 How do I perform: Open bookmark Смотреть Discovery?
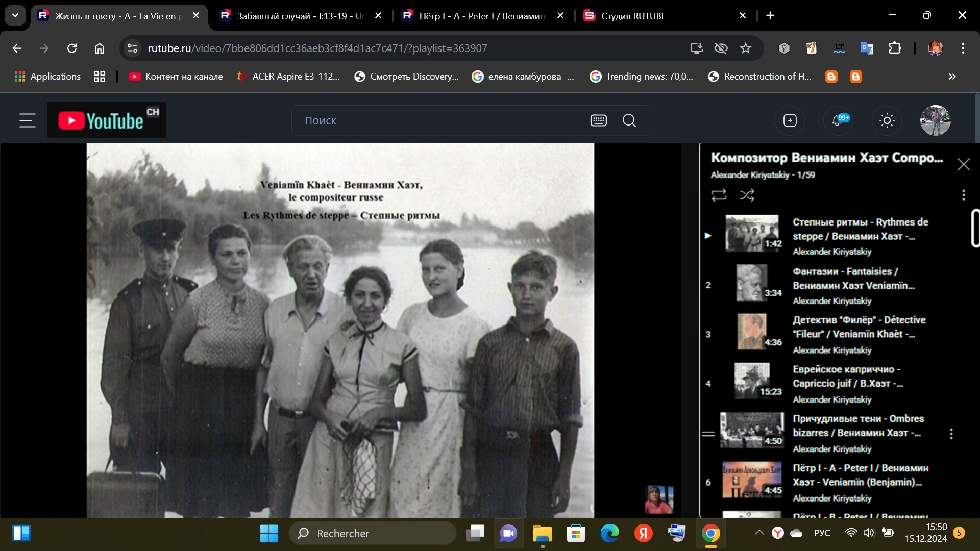(x=407, y=77)
